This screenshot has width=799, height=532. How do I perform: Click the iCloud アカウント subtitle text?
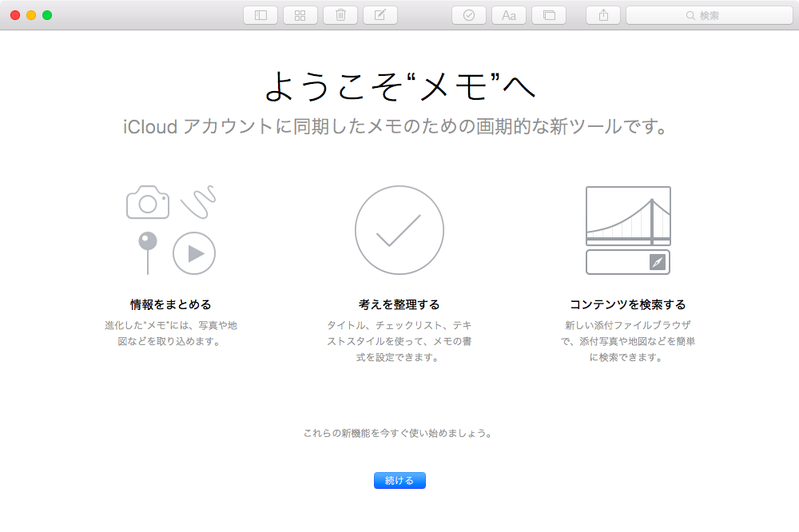pyautogui.click(x=396, y=126)
